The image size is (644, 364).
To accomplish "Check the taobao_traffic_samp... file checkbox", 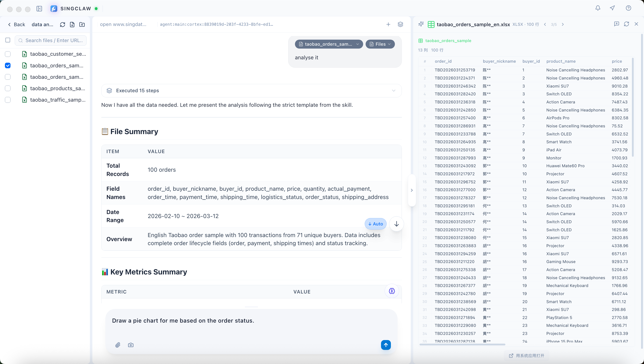I will (x=8, y=100).
